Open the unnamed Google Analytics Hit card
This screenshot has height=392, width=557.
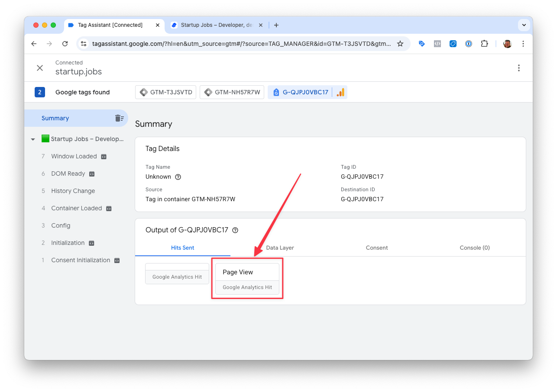pyautogui.click(x=177, y=273)
